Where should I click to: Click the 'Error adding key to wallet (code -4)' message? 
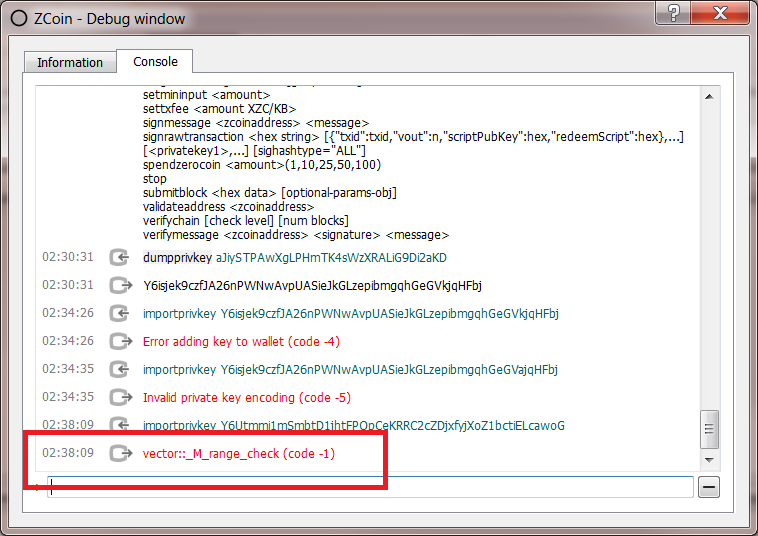[241, 342]
